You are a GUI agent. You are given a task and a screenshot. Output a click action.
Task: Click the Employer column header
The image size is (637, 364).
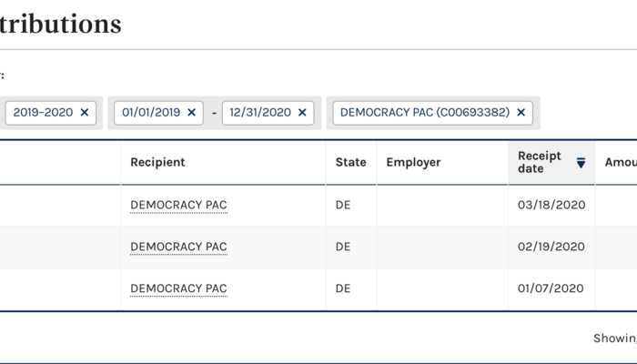[413, 162]
